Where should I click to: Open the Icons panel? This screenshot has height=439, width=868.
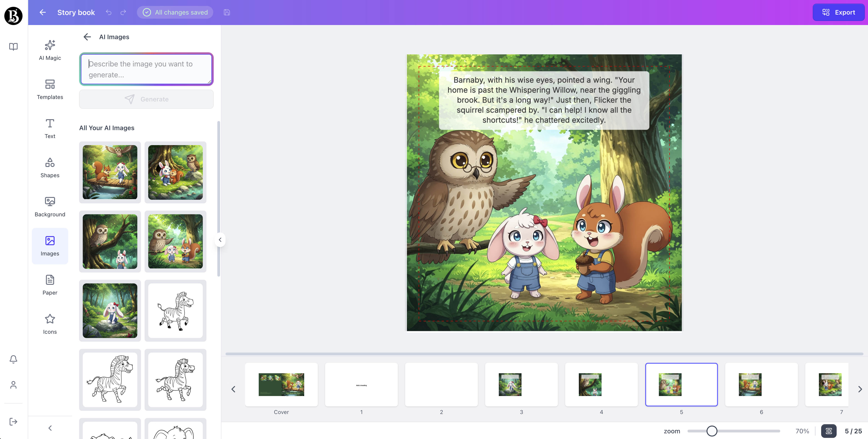click(x=50, y=324)
